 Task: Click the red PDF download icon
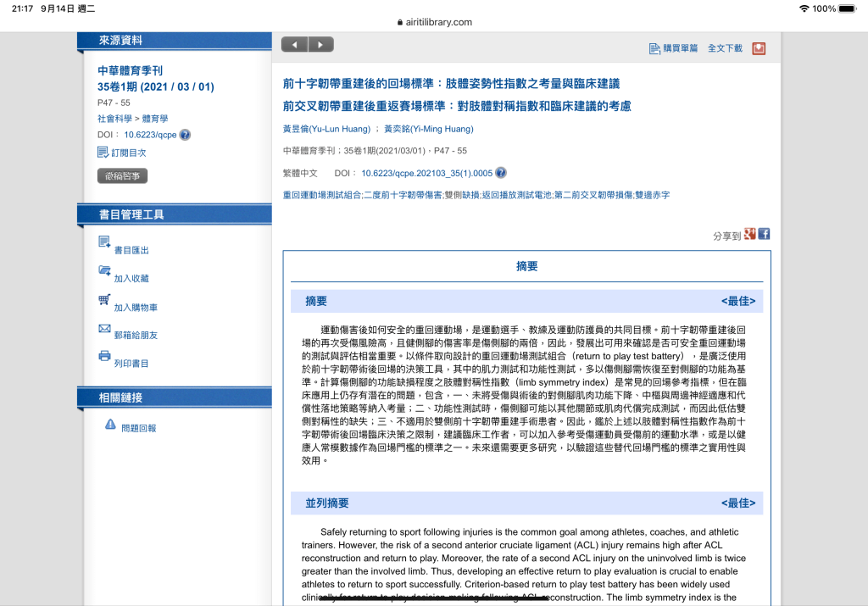(x=759, y=48)
